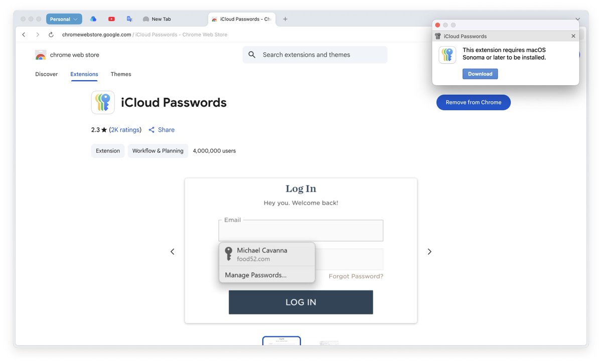The image size is (602, 364).
Task: Click Remove from Chrome button
Action: [x=474, y=102]
